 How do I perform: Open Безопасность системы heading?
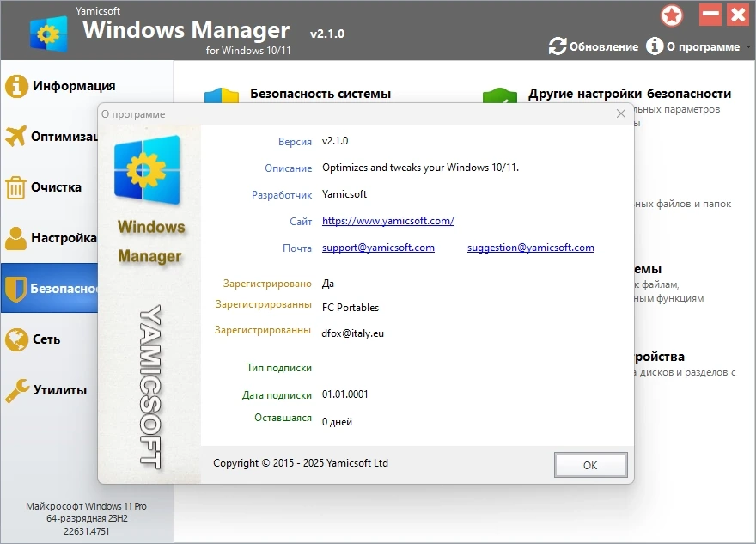pos(320,94)
